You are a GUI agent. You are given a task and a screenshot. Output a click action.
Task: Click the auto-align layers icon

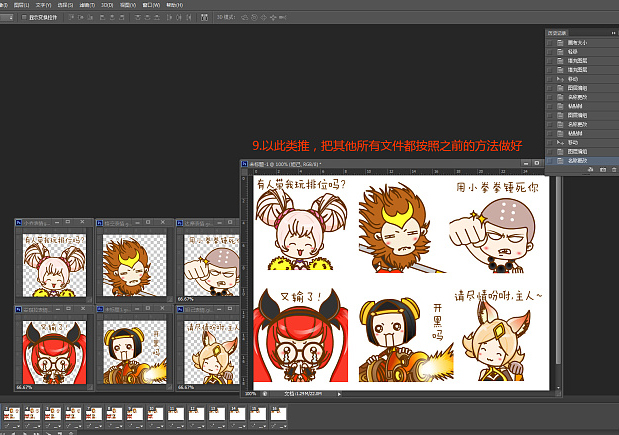coord(204,17)
